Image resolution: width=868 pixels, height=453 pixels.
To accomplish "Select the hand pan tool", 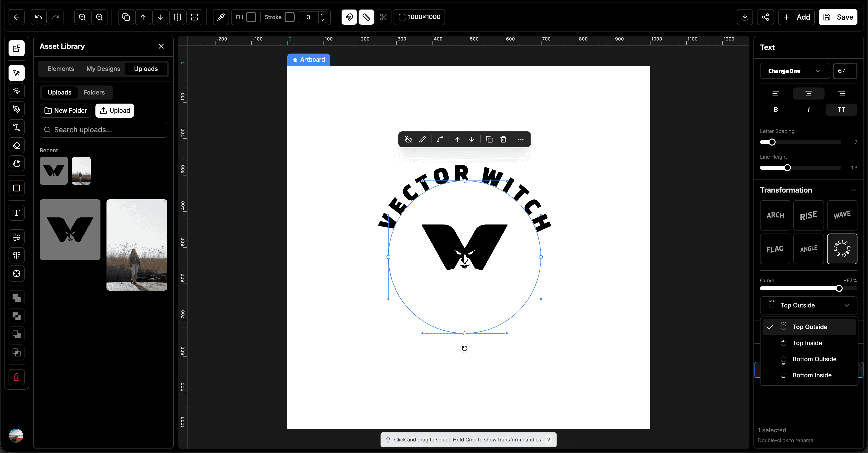I will (x=17, y=164).
